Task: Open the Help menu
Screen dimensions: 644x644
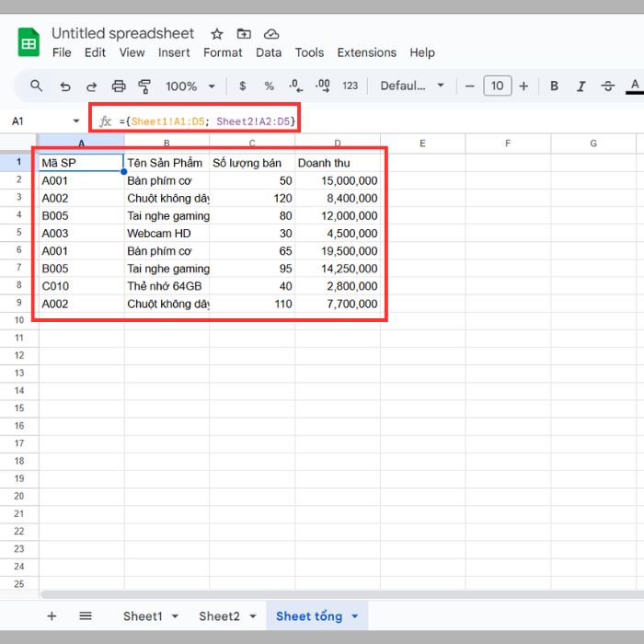Action: (422, 52)
